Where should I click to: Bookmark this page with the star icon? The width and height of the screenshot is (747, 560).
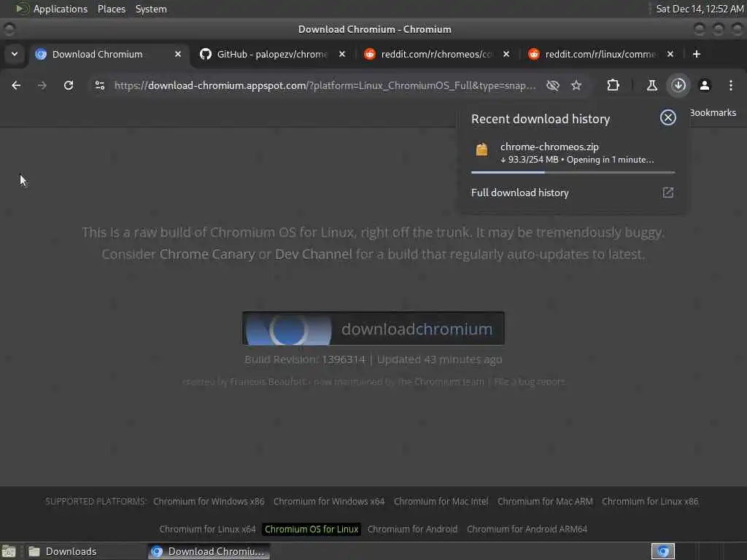pos(576,85)
